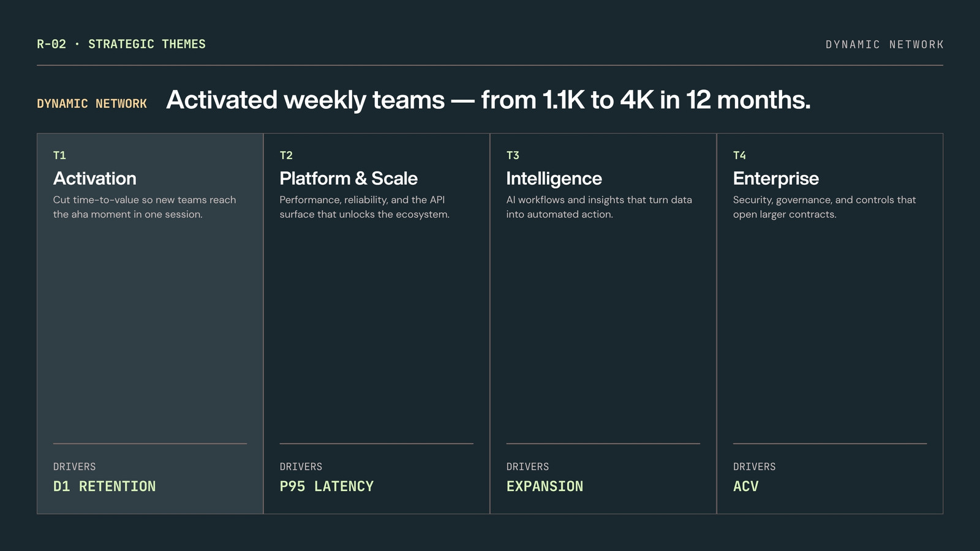Click the 'AI workflows and insights' description
Image resolution: width=980 pixels, height=551 pixels.
click(x=599, y=207)
